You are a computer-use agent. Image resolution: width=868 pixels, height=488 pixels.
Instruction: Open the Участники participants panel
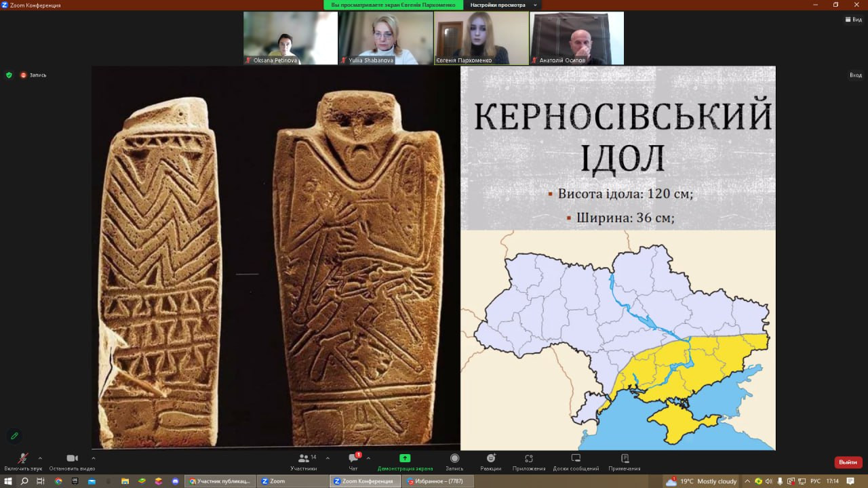304,462
